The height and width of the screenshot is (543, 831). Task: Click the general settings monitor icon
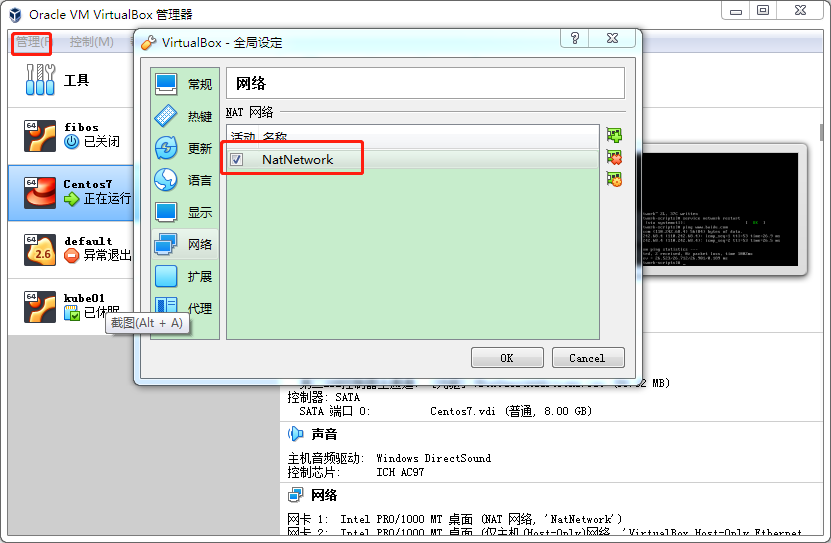(166, 84)
